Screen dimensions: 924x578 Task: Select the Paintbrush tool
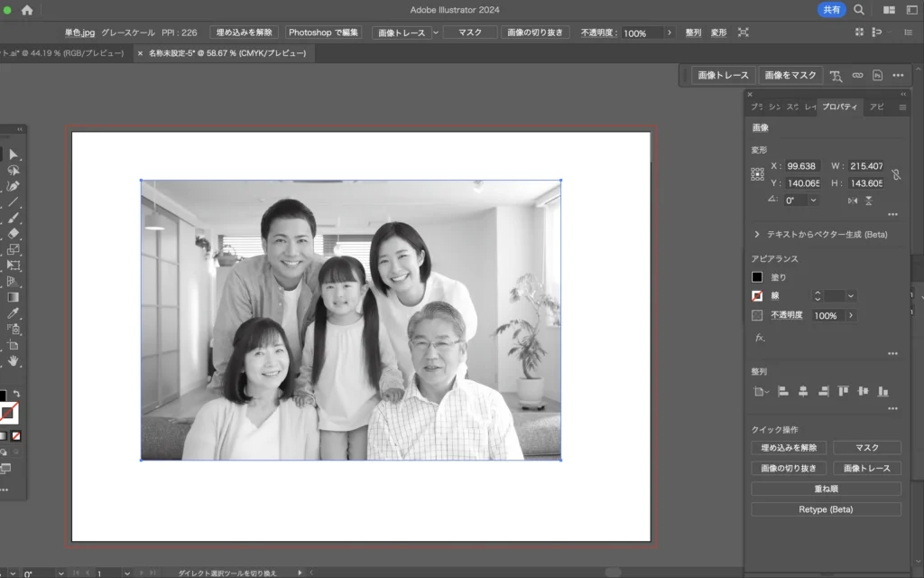[14, 218]
